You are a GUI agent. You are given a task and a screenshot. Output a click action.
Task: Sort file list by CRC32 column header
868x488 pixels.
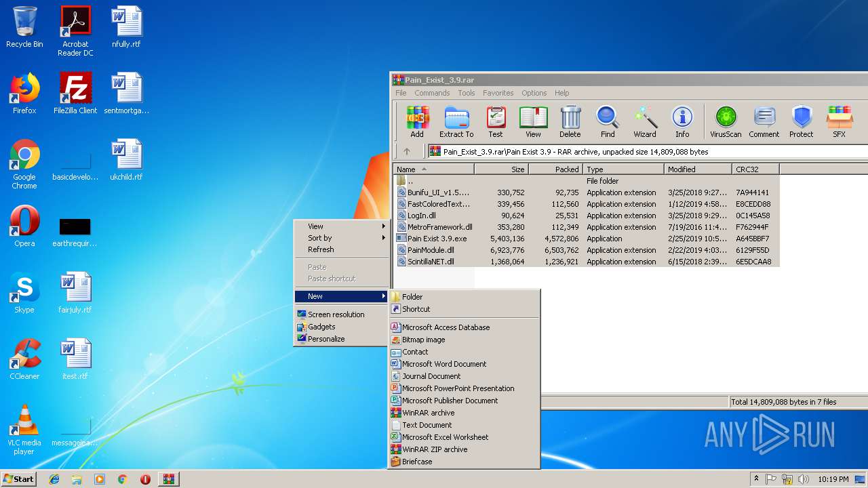[755, 169]
